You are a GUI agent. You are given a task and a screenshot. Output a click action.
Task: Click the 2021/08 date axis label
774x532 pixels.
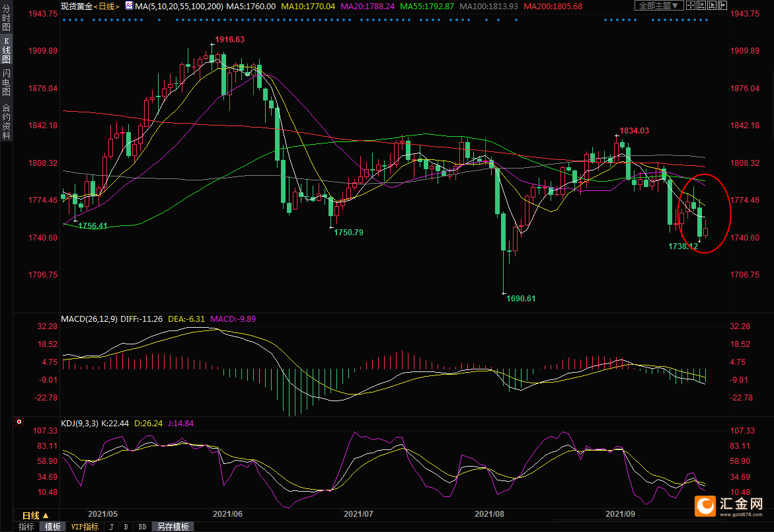[489, 513]
